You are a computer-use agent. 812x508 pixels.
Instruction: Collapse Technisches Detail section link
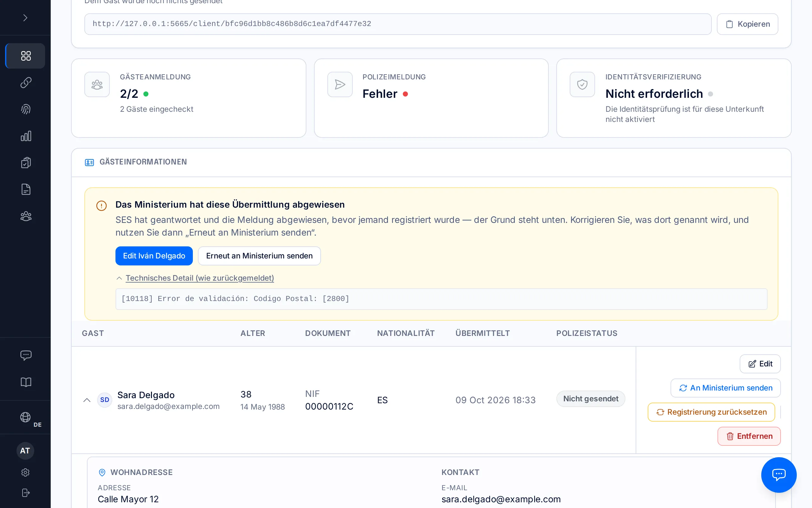(x=200, y=278)
